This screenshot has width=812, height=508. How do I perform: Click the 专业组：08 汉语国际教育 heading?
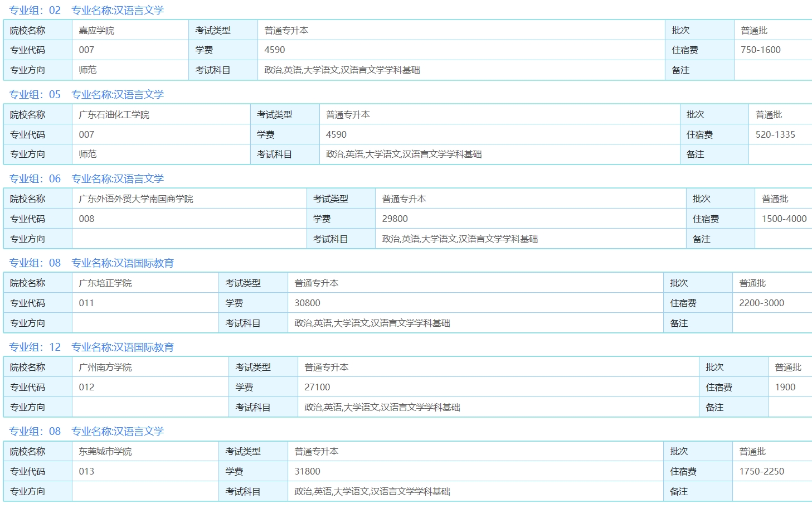pos(91,263)
